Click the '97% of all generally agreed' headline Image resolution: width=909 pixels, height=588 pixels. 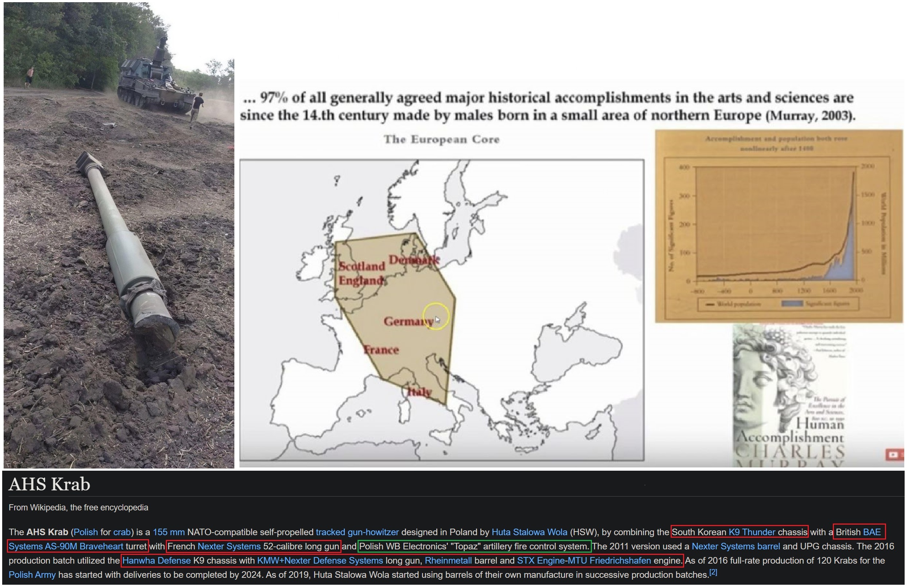click(549, 106)
